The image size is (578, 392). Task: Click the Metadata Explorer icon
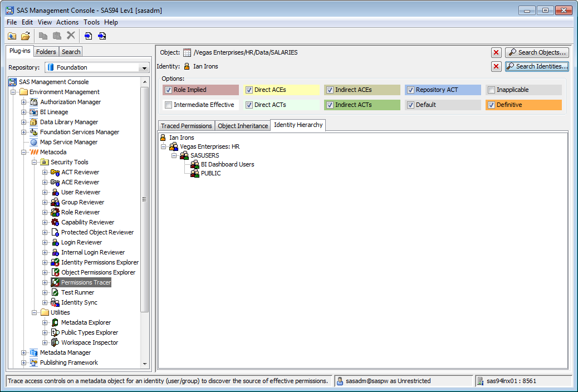coord(55,322)
